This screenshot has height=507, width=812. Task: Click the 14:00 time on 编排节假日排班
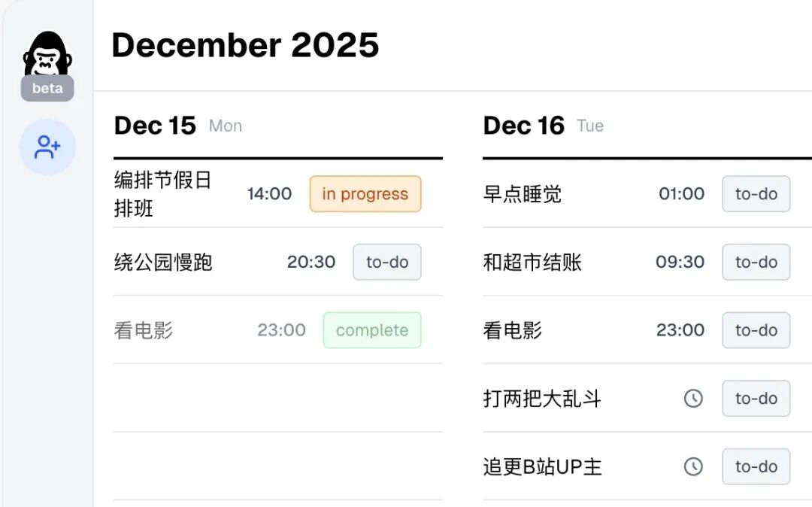pos(268,194)
